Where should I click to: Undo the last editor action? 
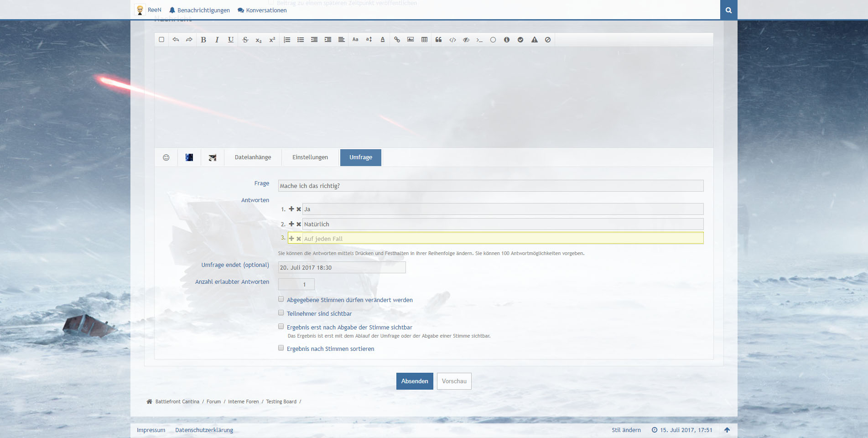click(x=176, y=40)
